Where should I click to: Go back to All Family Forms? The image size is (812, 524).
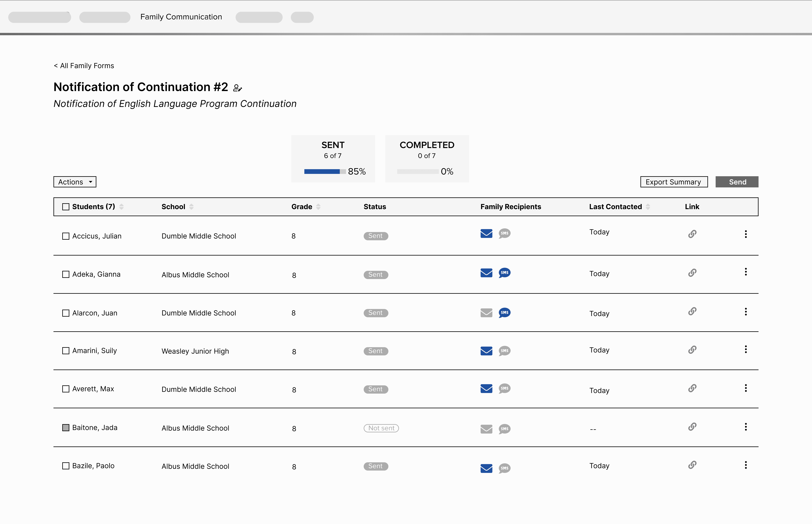[x=84, y=66]
